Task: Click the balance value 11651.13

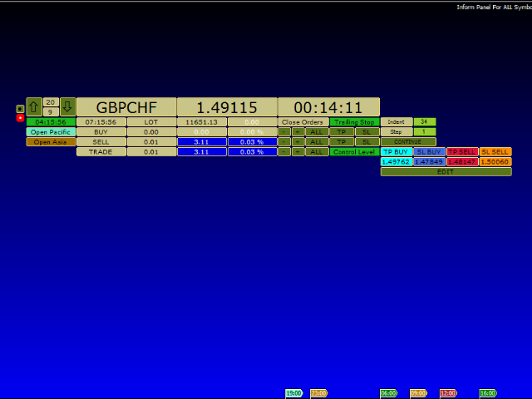Action: click(x=201, y=122)
